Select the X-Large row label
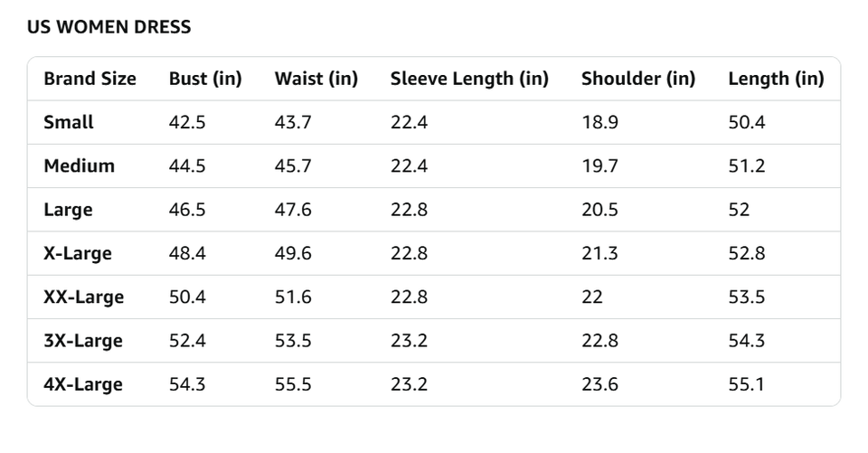This screenshot has width=868, height=453. tap(78, 253)
